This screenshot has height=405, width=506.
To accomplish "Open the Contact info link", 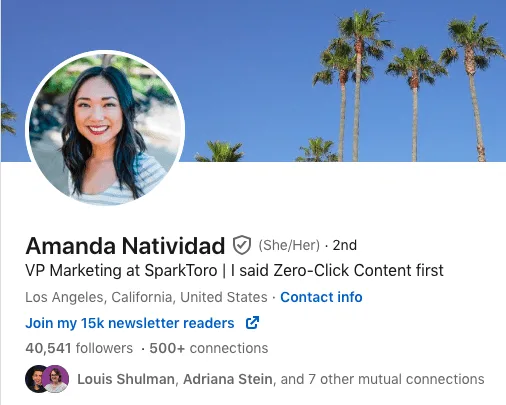I will [x=321, y=297].
